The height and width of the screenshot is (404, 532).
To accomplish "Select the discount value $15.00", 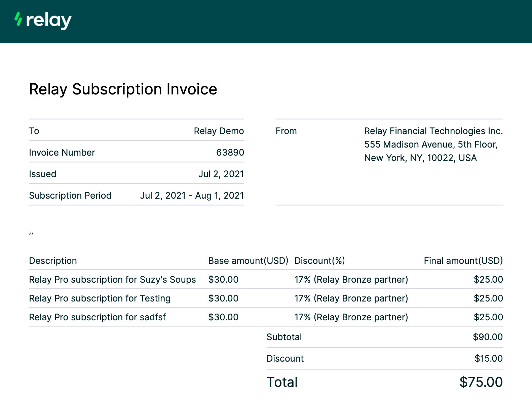I will tap(489, 359).
